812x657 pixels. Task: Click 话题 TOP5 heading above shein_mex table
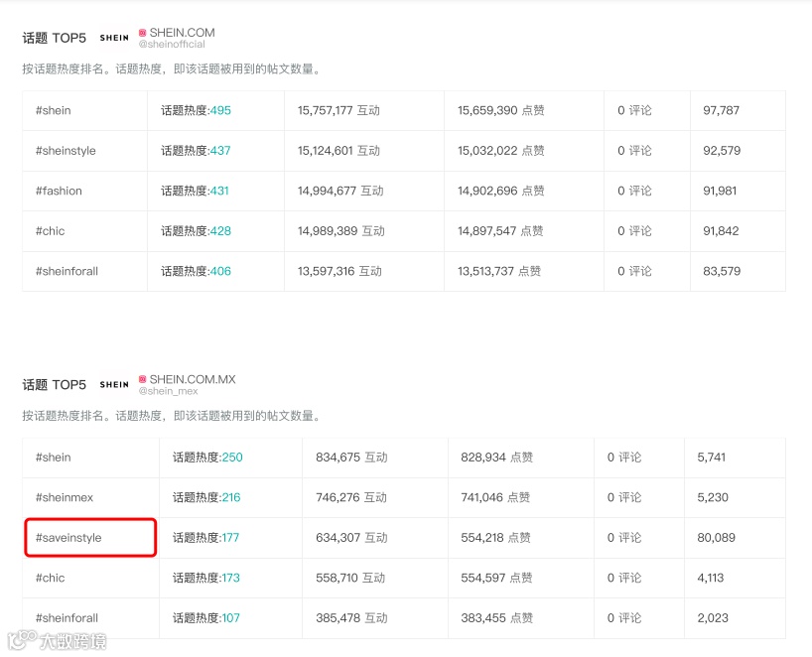point(54,385)
